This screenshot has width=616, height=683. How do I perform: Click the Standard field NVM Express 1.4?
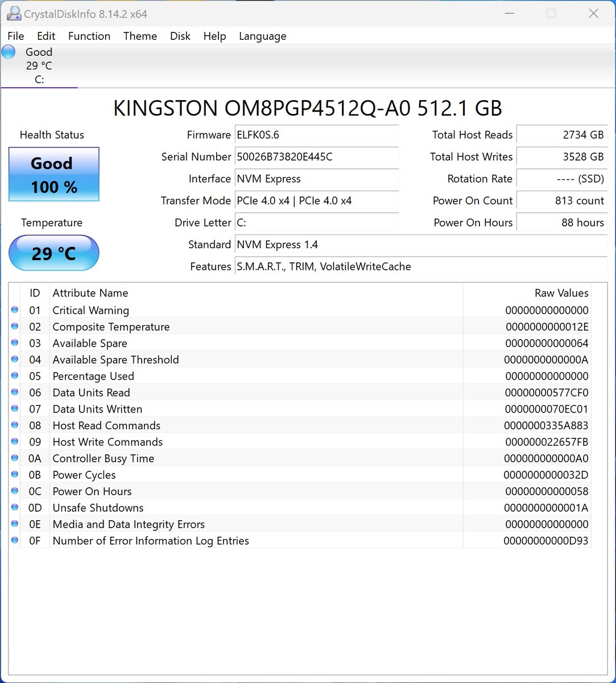(x=421, y=245)
